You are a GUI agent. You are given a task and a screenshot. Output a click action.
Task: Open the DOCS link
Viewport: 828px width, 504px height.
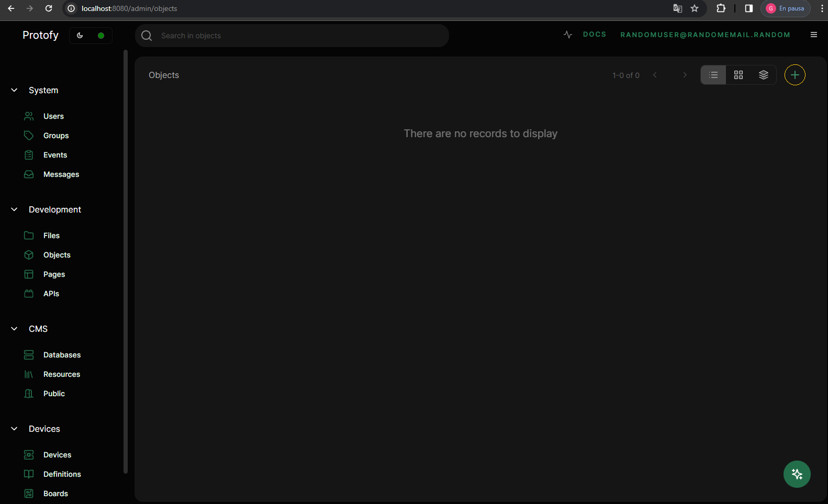click(x=595, y=35)
